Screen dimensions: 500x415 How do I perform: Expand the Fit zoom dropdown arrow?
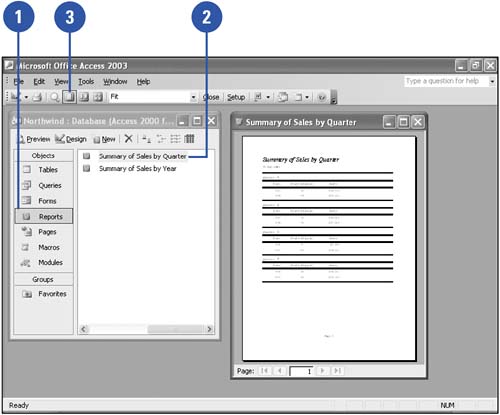[x=193, y=97]
